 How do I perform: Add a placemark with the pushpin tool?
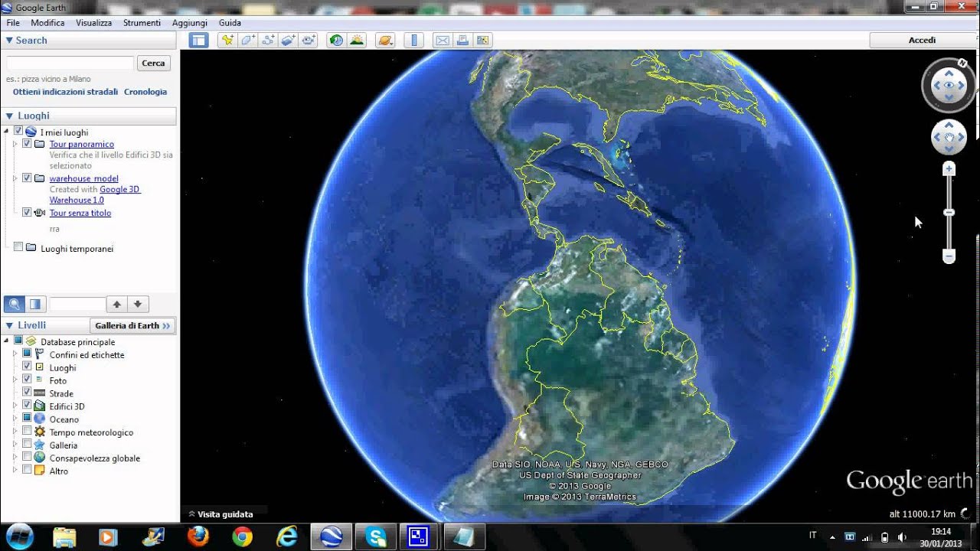(x=227, y=41)
